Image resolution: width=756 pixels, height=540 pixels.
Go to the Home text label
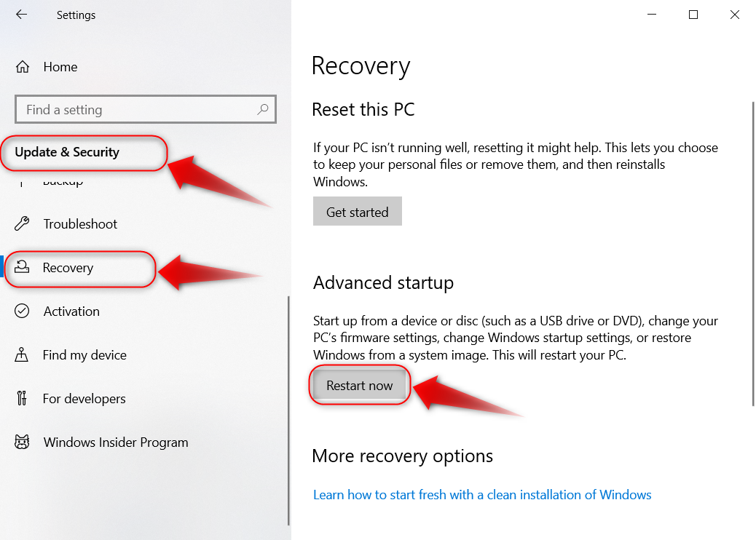(60, 67)
